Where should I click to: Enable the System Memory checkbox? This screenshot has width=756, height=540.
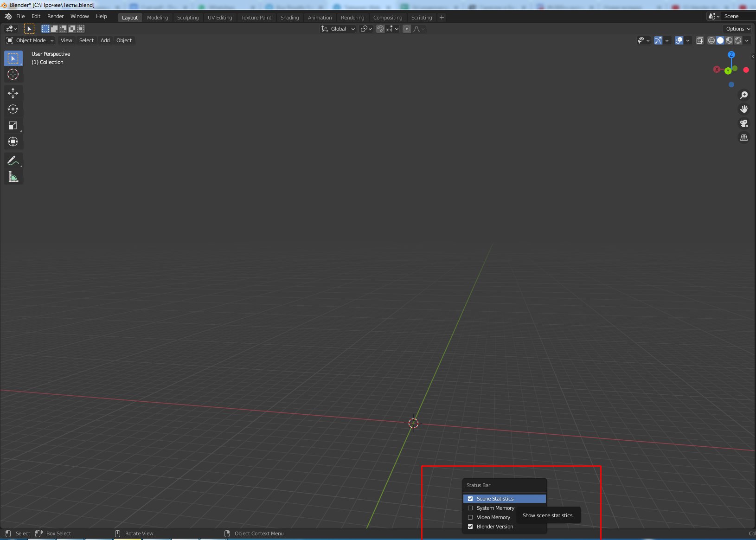coord(470,508)
